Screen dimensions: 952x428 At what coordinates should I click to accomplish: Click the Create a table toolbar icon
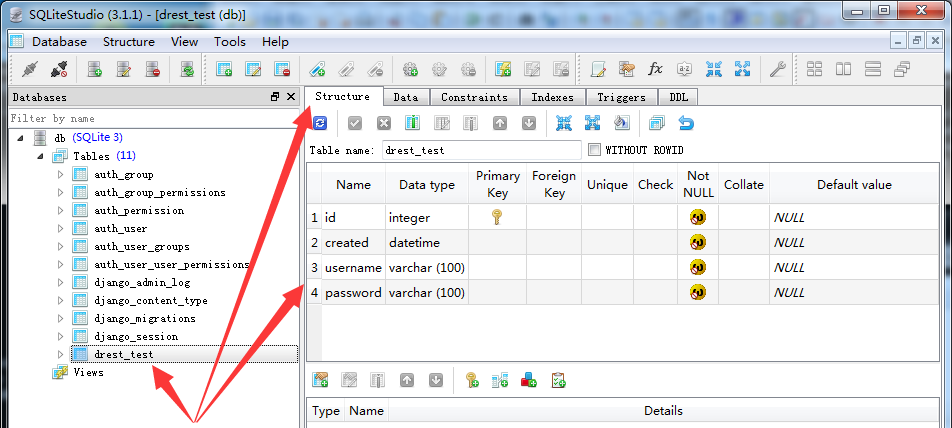224,69
